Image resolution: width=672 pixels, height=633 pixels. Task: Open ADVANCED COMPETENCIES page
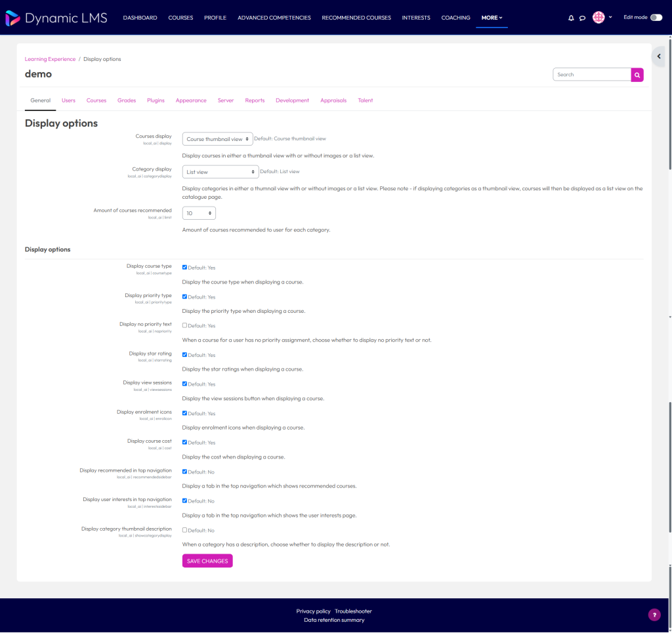tap(274, 18)
